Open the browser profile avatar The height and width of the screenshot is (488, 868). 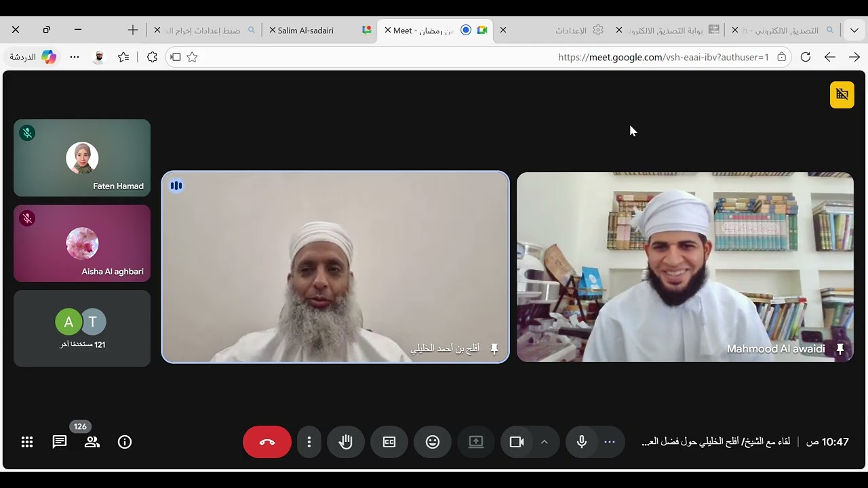99,57
